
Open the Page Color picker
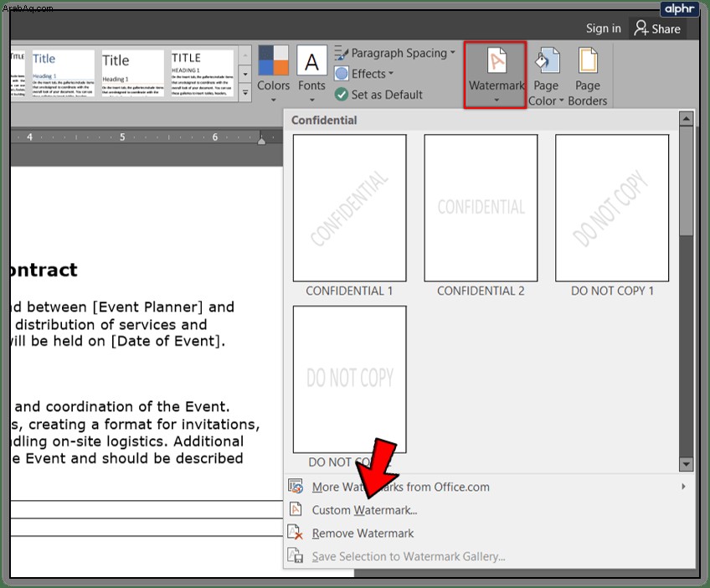point(547,76)
